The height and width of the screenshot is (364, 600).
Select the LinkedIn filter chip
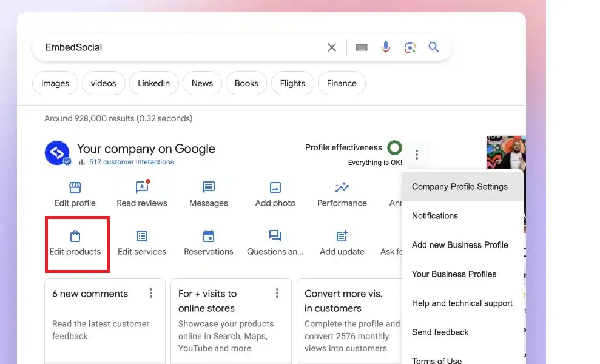point(154,84)
